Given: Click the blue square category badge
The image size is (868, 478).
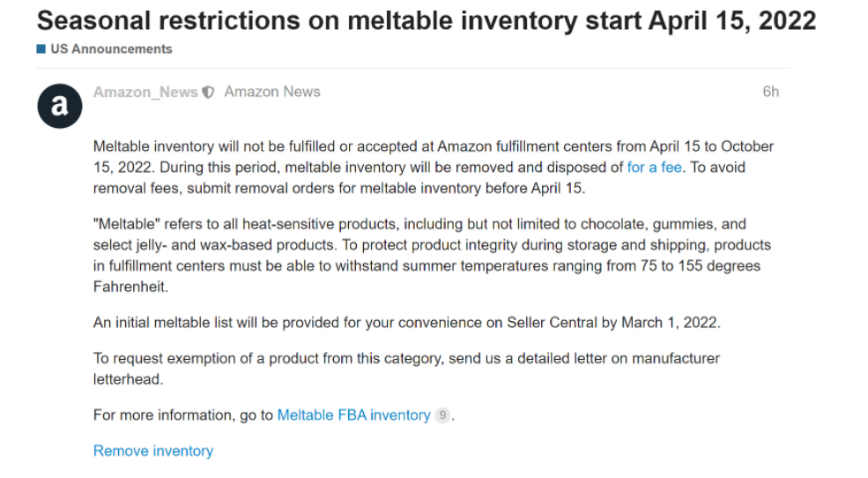Looking at the screenshot, I should (x=41, y=49).
